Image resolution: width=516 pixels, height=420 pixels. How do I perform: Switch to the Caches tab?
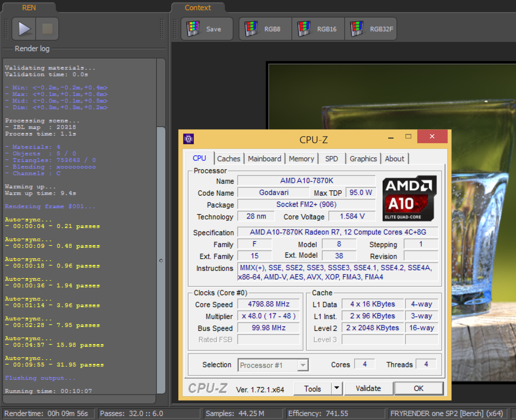229,159
